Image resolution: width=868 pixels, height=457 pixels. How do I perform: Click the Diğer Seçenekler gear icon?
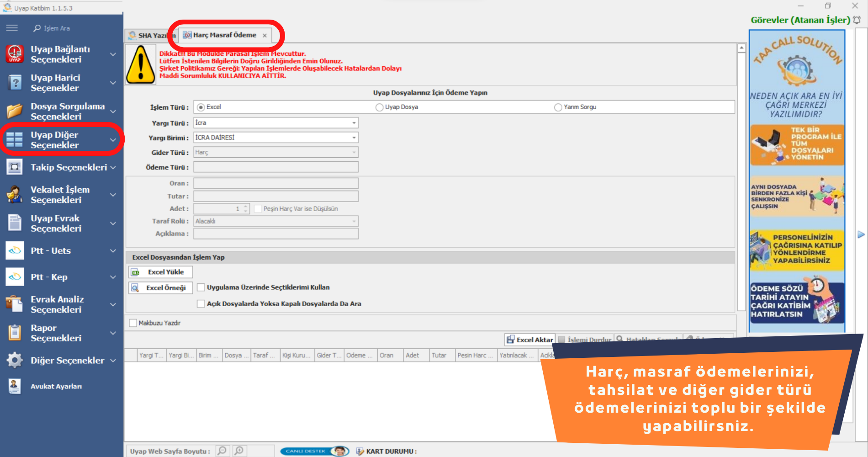pos(15,360)
